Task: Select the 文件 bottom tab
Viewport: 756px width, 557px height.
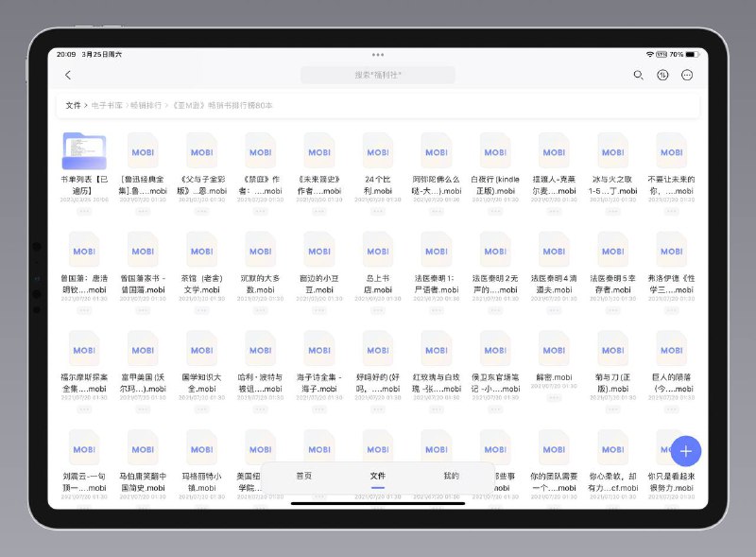Action: pos(377,476)
